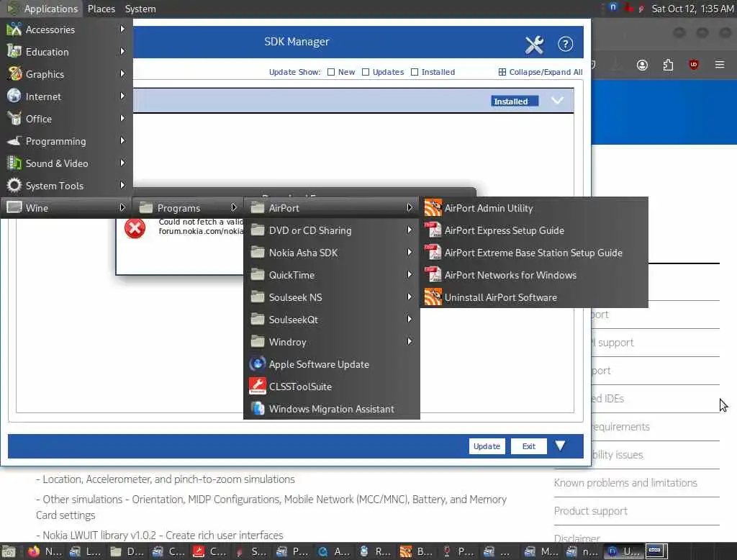Click taskbar button labeled R...

(x=376, y=551)
